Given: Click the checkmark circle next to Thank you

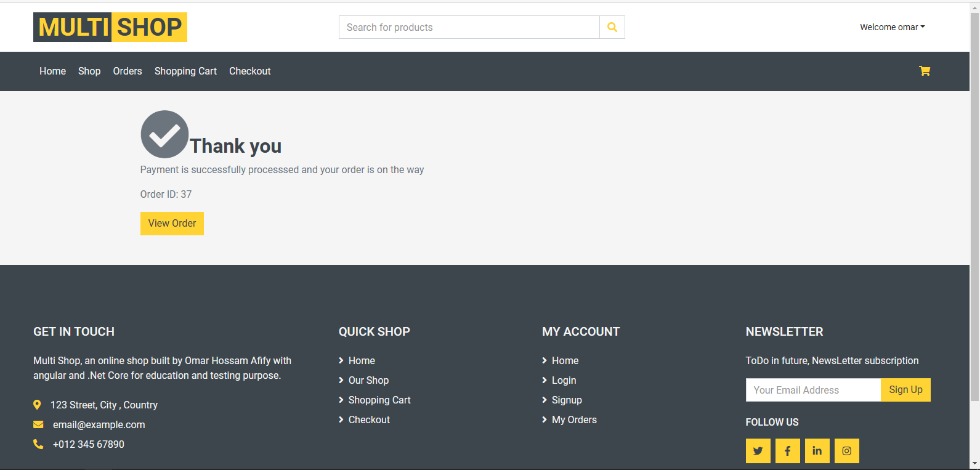Looking at the screenshot, I should (x=164, y=134).
